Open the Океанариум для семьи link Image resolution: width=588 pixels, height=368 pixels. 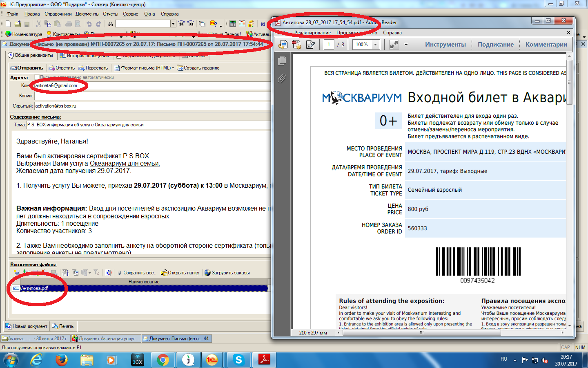click(x=125, y=164)
